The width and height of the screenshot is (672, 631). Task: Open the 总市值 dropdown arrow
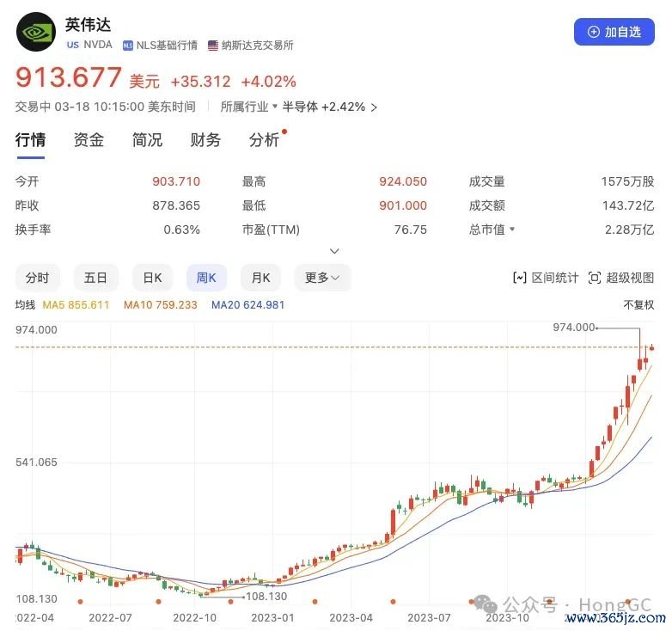pyautogui.click(x=511, y=230)
